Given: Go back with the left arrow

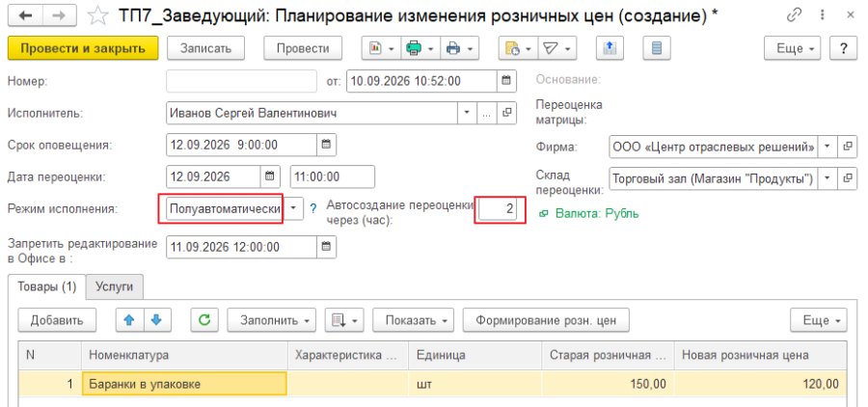Looking at the screenshot, I should [x=25, y=16].
